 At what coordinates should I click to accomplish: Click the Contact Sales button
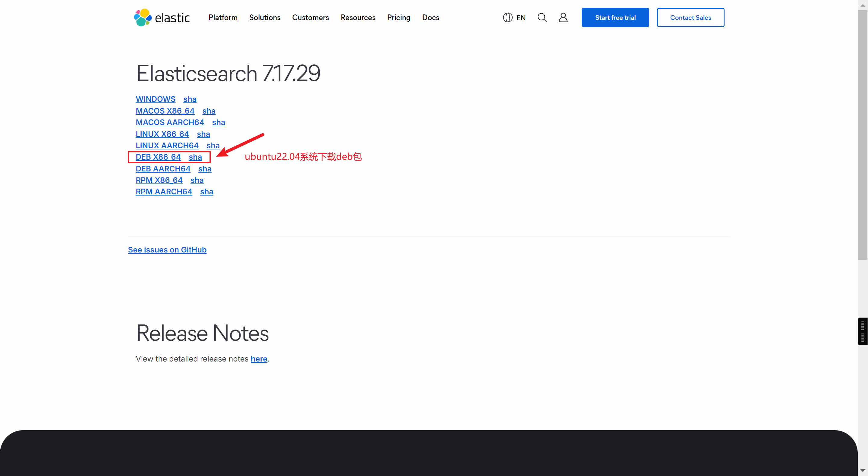(x=690, y=17)
